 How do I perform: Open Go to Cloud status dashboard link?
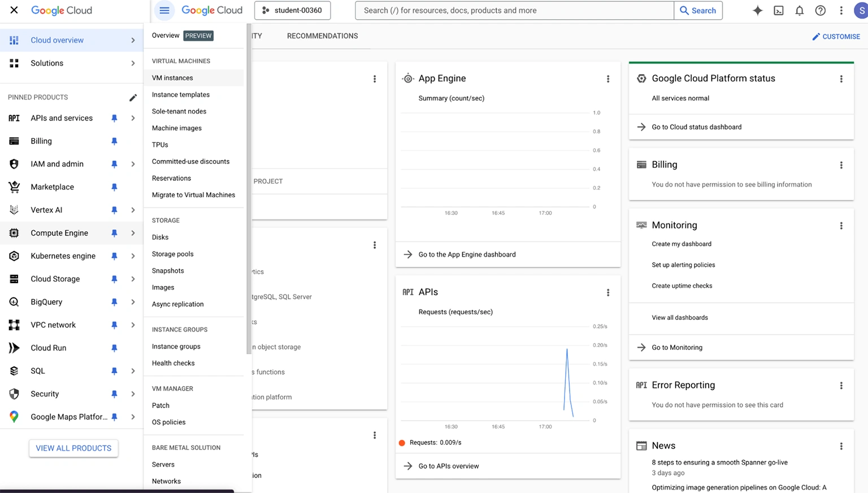[697, 127]
